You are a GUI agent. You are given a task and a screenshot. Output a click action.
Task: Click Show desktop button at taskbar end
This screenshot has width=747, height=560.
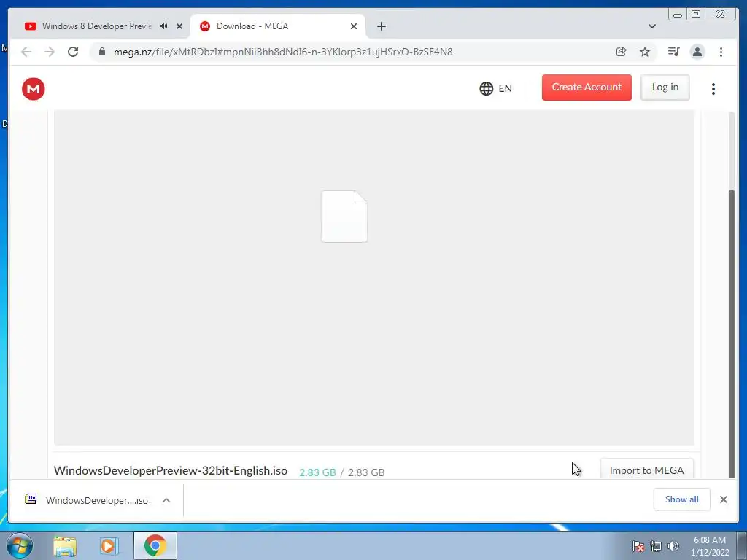click(742, 545)
